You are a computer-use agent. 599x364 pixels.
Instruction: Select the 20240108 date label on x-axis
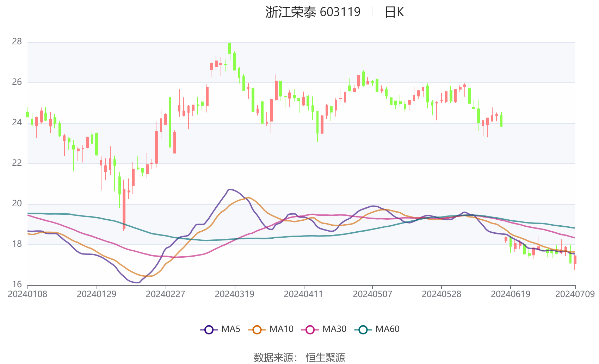[27, 294]
